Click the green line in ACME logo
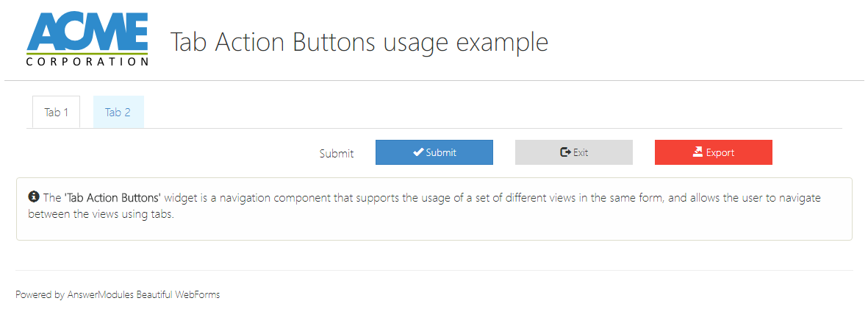 (87, 54)
